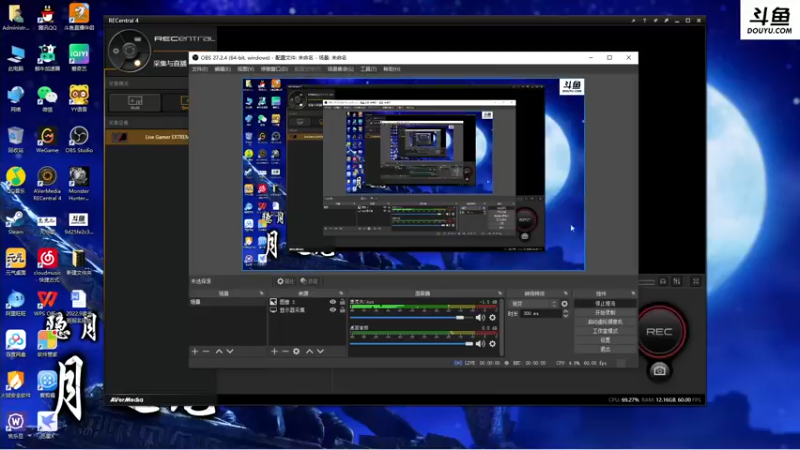Toggle visibility eye of 图像 2 source
This screenshot has height=450, width=800.
click(x=333, y=302)
